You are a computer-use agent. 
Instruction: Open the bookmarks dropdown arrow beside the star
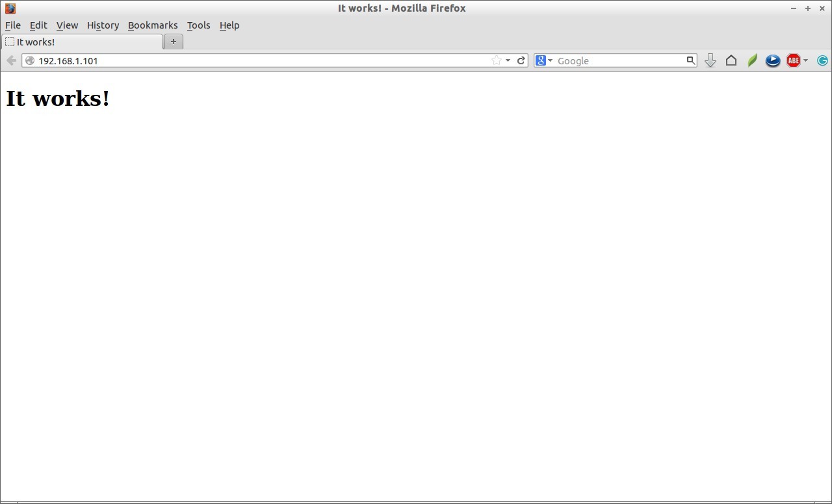tap(508, 60)
